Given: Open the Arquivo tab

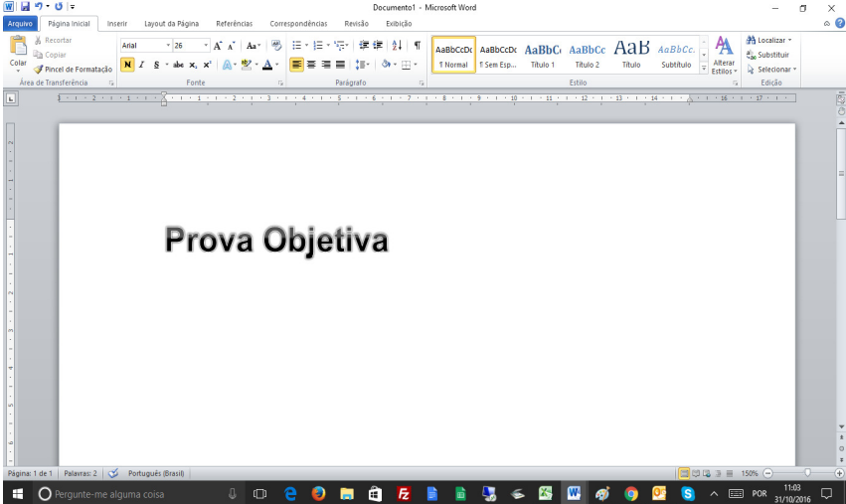Looking at the screenshot, I should 20,24.
